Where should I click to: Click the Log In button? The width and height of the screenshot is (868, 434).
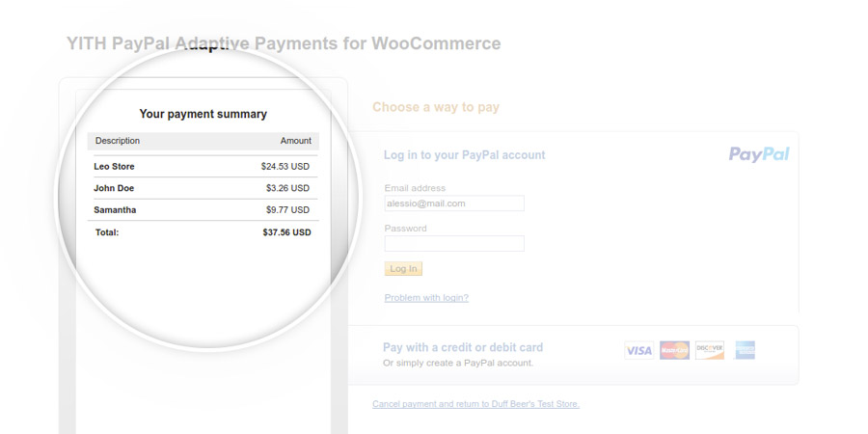coord(403,269)
